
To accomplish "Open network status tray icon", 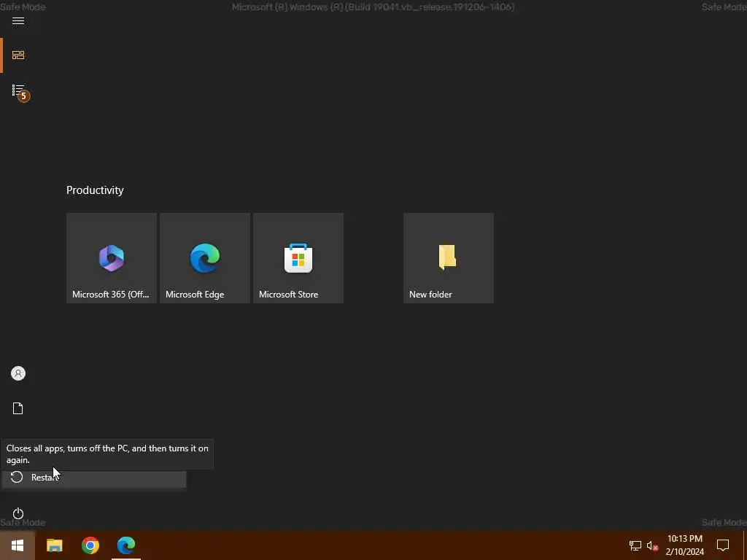I will click(x=635, y=545).
